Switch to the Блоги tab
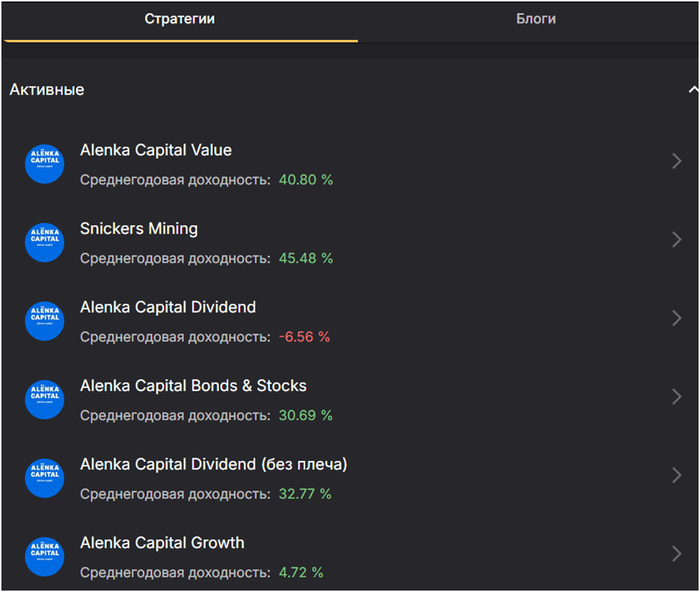Image resolution: width=700 pixels, height=592 pixels. (536, 19)
